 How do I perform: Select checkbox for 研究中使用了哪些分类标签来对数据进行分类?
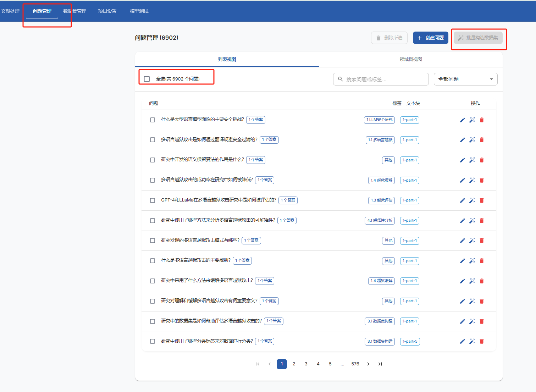[x=153, y=341]
